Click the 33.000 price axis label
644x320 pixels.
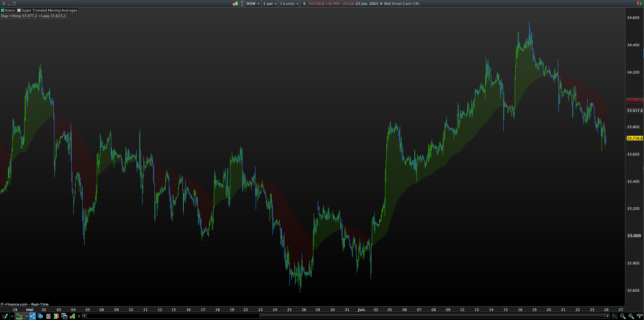click(x=634, y=236)
